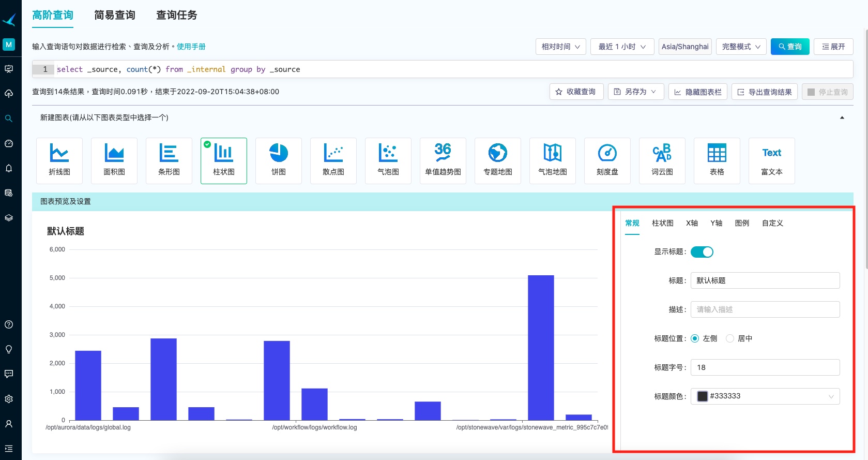Open the settings gear sidebar icon
The image size is (868, 460).
click(x=9, y=399)
